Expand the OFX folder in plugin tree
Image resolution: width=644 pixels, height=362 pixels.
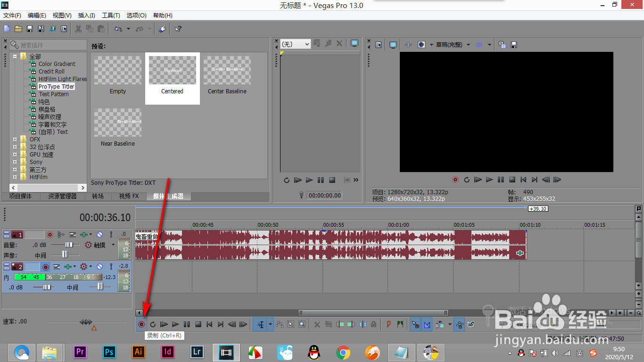click(x=15, y=140)
